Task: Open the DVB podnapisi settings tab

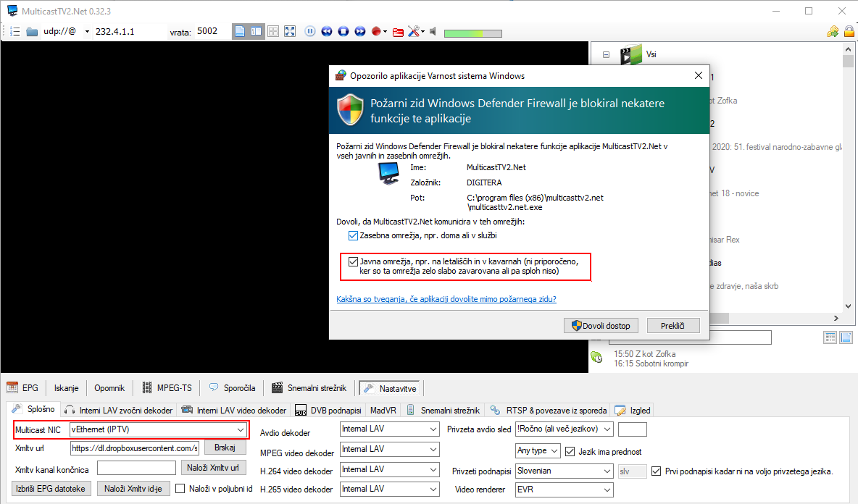Action: click(328, 411)
